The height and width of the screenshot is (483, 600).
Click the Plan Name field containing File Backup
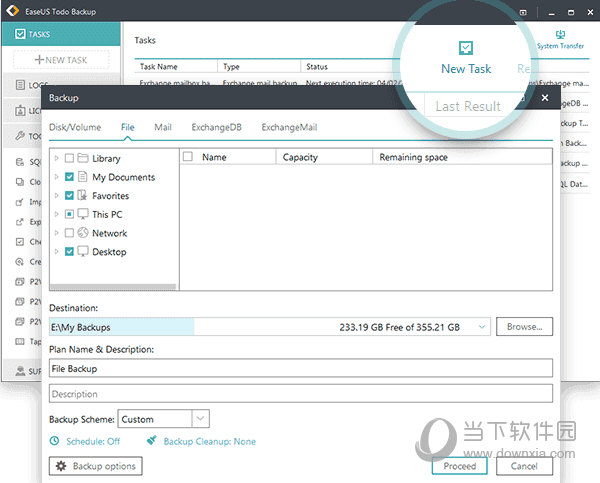coord(301,368)
